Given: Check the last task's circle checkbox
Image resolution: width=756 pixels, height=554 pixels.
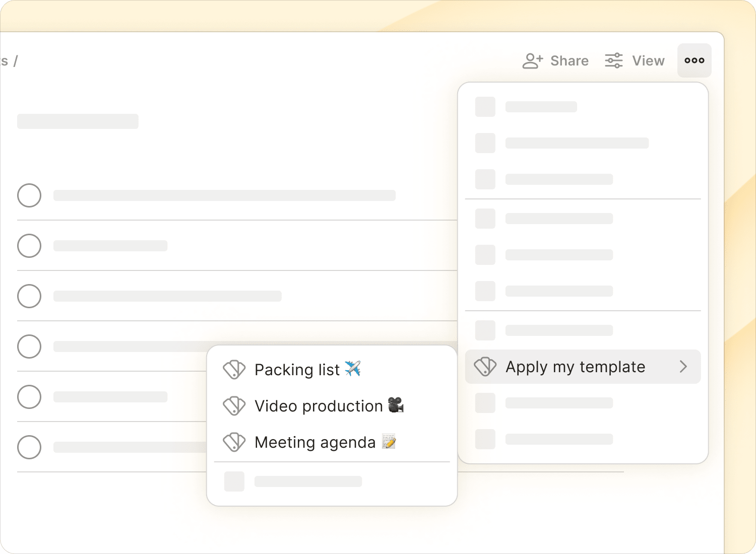Looking at the screenshot, I should point(29,447).
